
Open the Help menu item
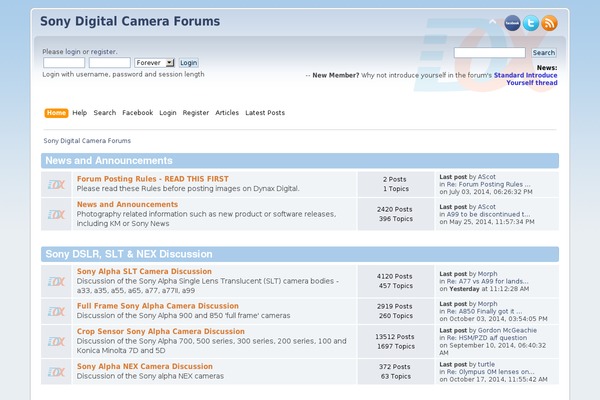(80, 113)
